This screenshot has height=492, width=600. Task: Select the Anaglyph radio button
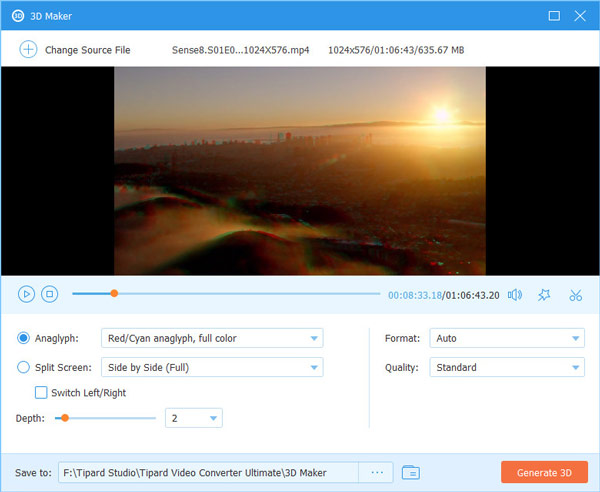point(23,338)
